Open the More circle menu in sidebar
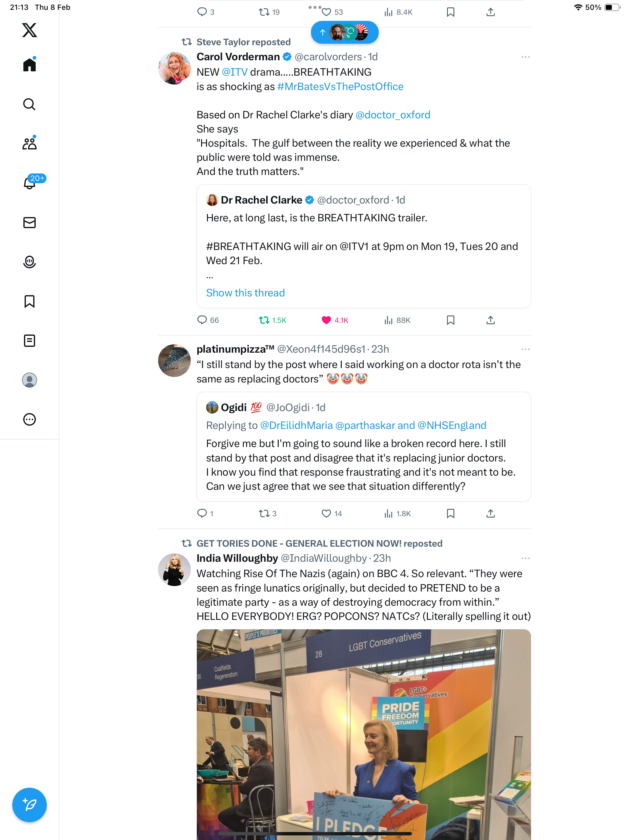The height and width of the screenshot is (840, 630). pyautogui.click(x=29, y=419)
